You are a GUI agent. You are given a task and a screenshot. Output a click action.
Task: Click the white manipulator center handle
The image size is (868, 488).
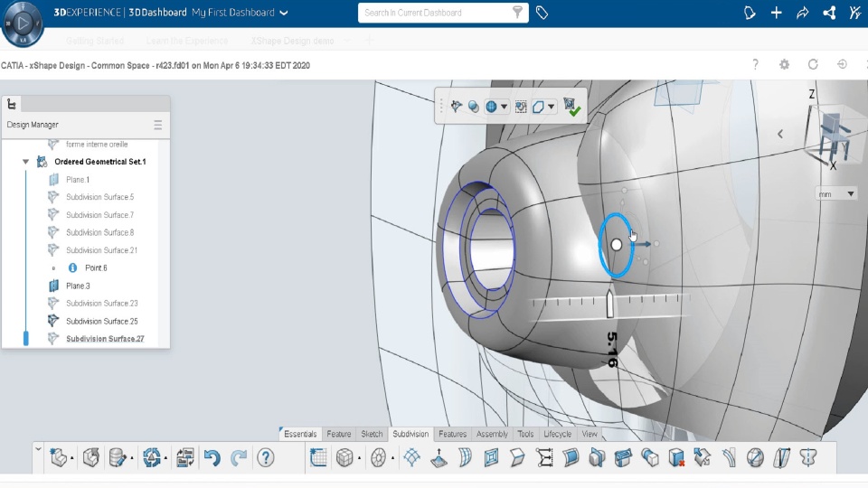tap(616, 245)
